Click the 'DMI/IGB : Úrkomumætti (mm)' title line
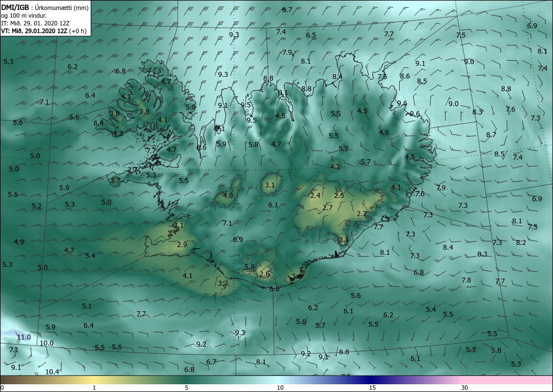The height and width of the screenshot is (392, 553). coord(45,8)
